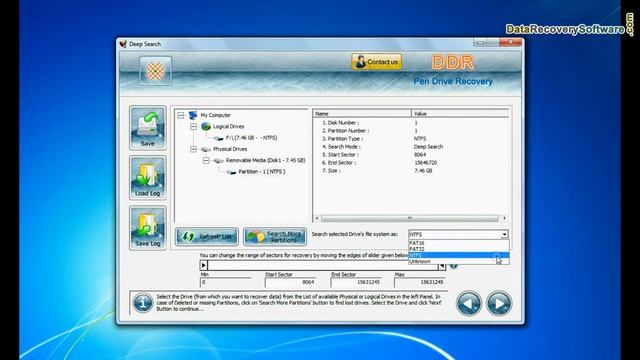Click the details list scroll right arrow

click(504, 218)
